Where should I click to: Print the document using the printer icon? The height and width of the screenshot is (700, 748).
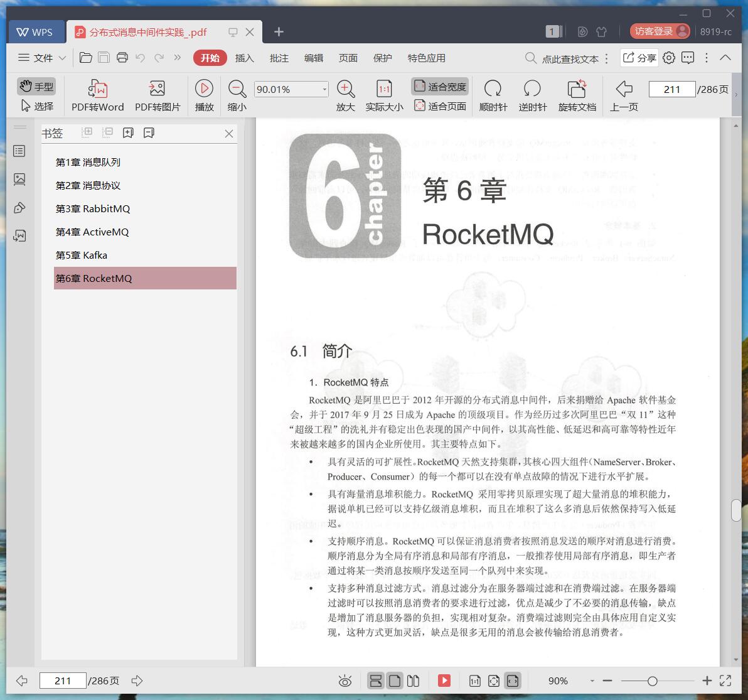[122, 58]
